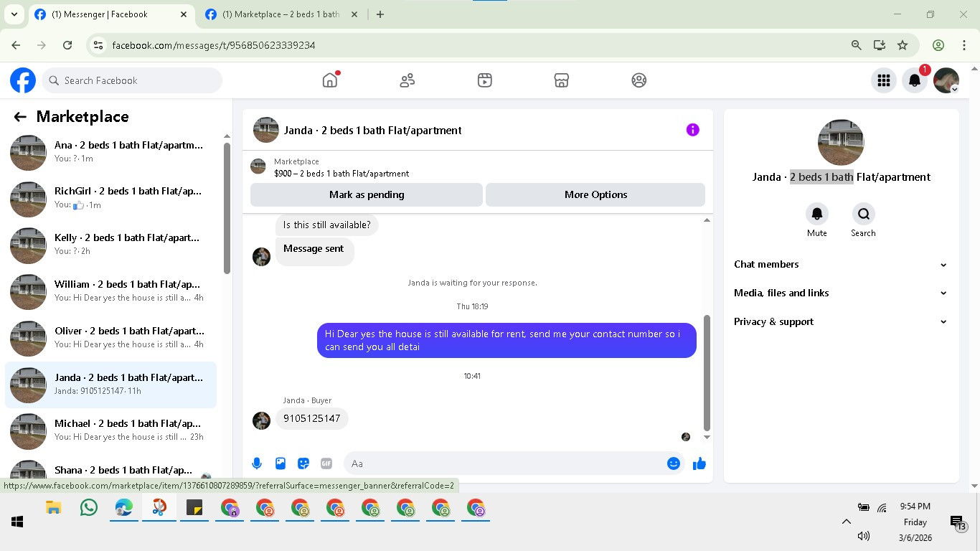This screenshot has width=980, height=551.
Task: Open File Explorer from the taskbar
Action: tap(53, 508)
